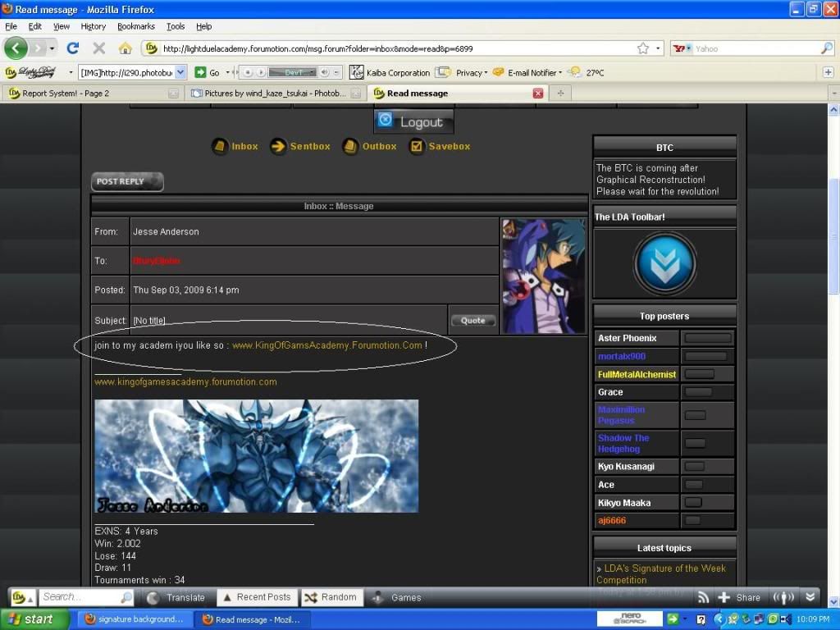840x630 pixels.
Task: Click the page vertical scrollbar thumb
Action: 834,235
